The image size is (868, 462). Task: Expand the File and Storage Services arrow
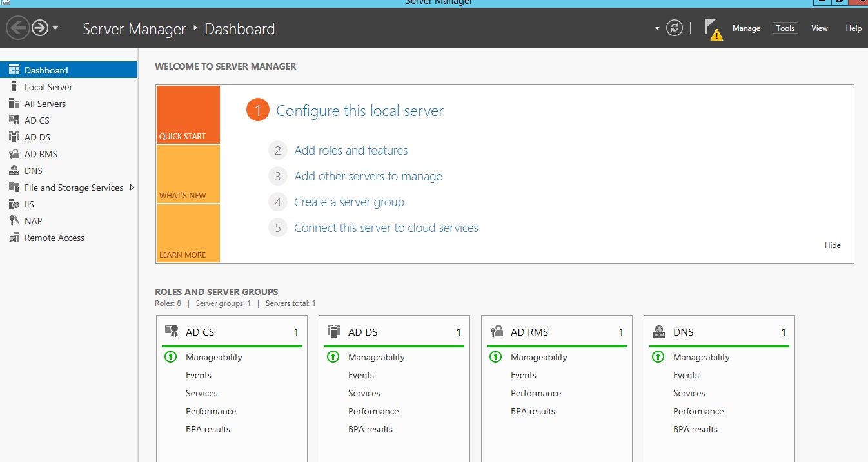[x=132, y=188]
